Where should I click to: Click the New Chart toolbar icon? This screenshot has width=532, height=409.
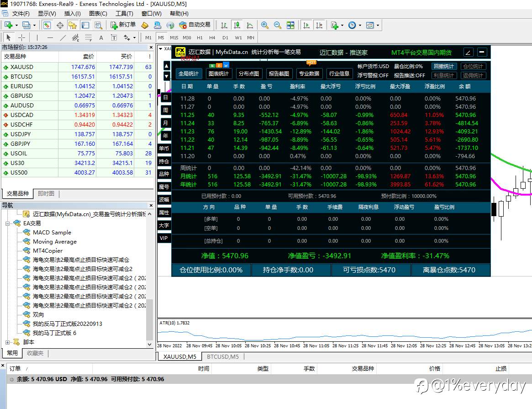[x=9, y=25]
